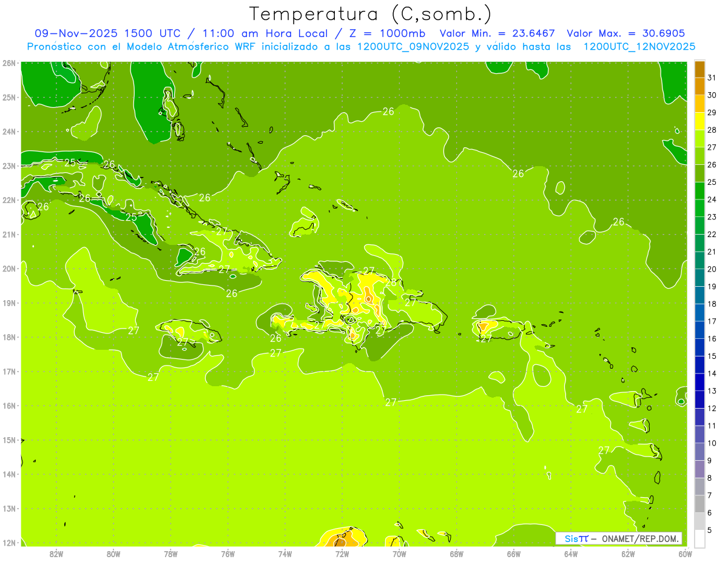Select the legend scale label 9

pos(710,461)
